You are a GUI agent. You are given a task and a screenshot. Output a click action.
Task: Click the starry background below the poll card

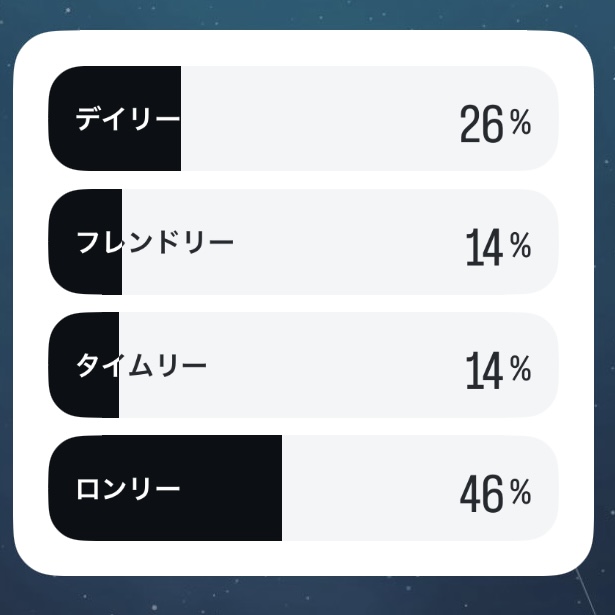pyautogui.click(x=300, y=596)
